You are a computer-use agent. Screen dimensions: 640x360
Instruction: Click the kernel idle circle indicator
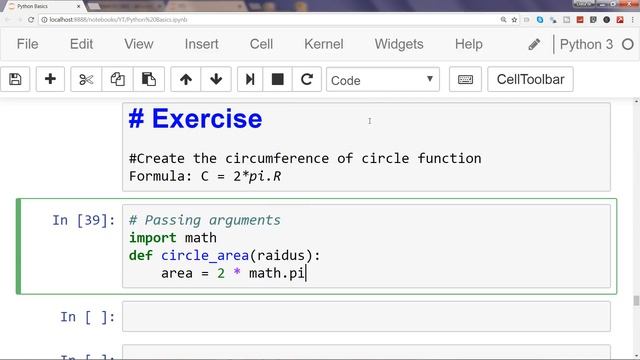point(628,44)
